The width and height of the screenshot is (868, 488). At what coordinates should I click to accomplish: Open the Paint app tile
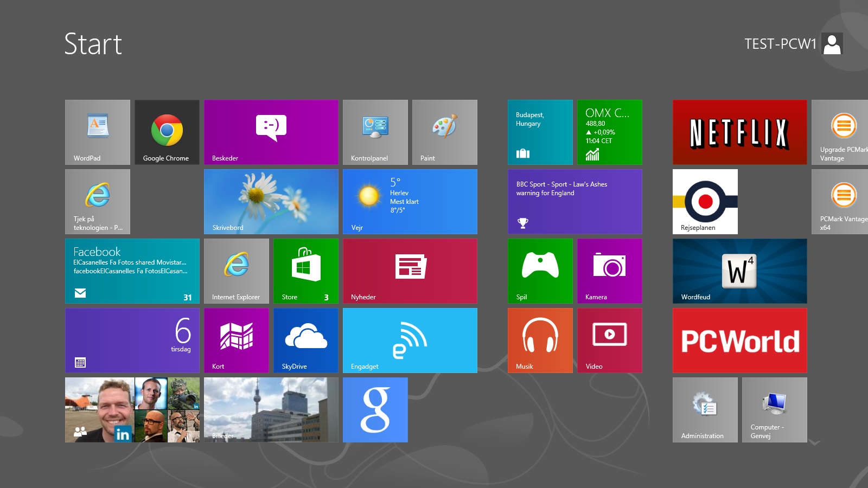click(x=444, y=132)
